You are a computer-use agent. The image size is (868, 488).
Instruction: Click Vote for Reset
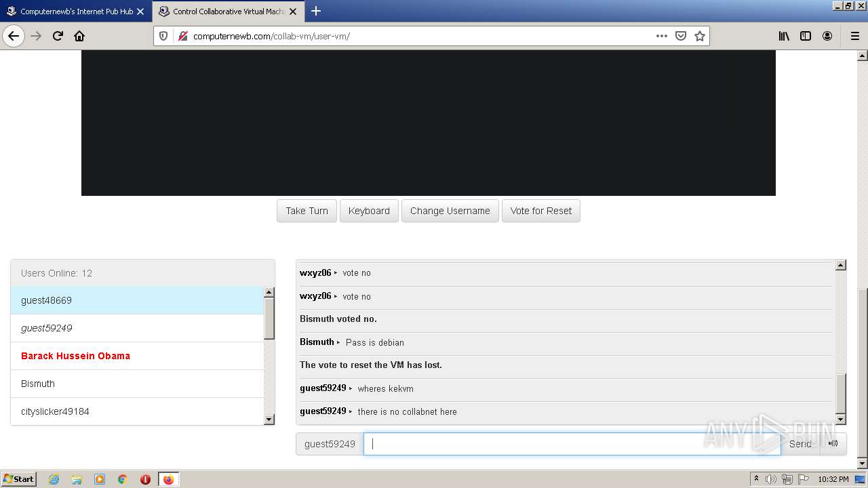click(541, 211)
